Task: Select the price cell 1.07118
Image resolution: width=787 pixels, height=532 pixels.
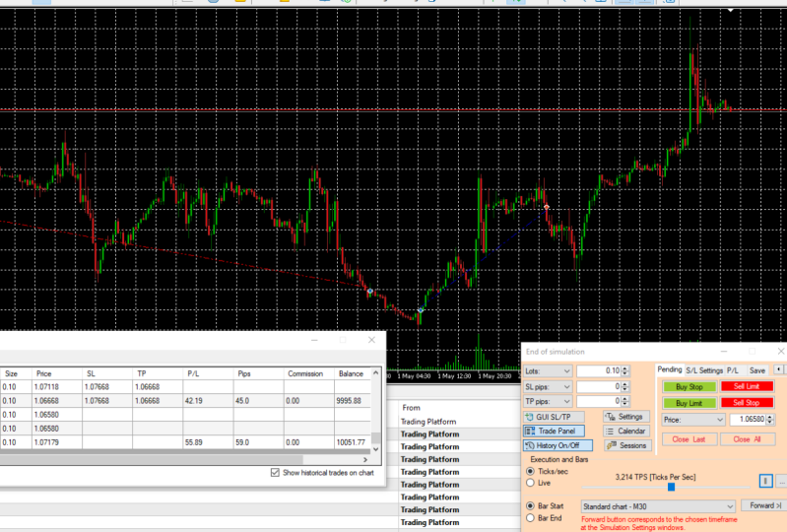Action: tap(57, 387)
